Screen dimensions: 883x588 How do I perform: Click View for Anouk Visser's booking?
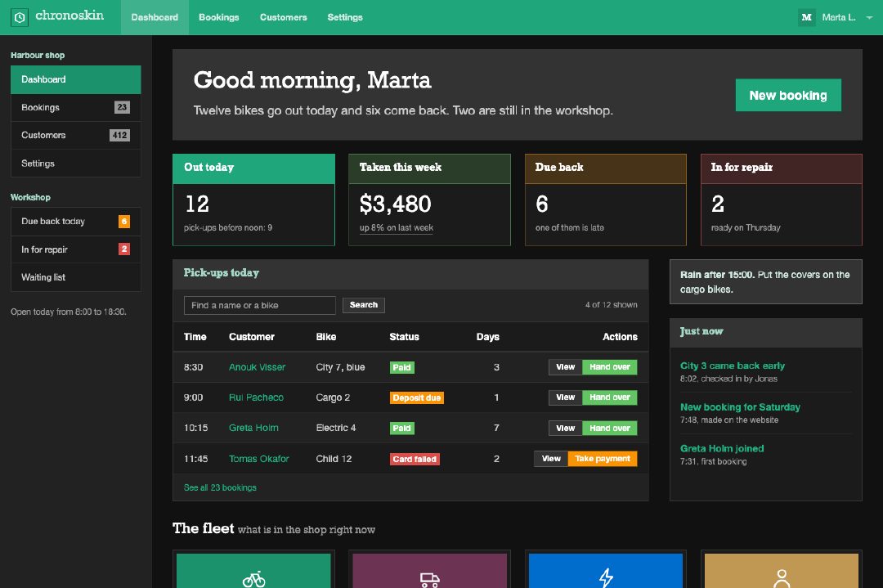point(566,367)
